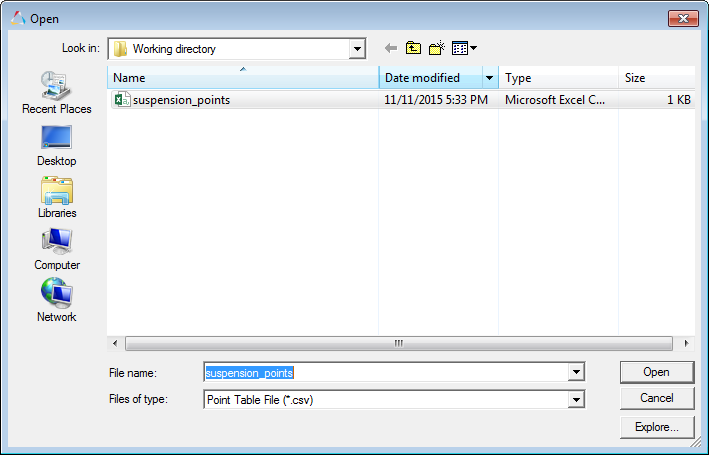Go up one folder level
Image resolution: width=709 pixels, height=455 pixels.
[x=413, y=48]
